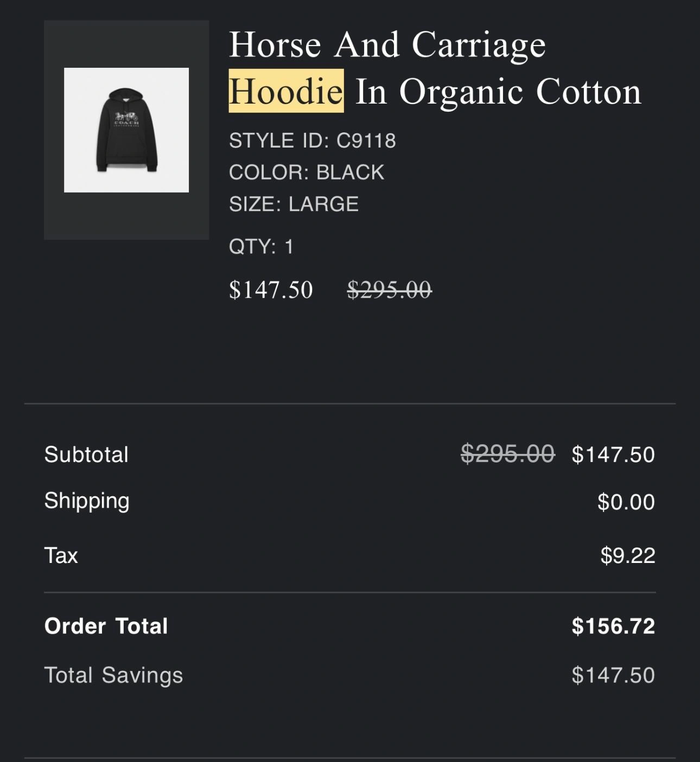Click the Tax label
The height and width of the screenshot is (762, 700).
(x=61, y=555)
